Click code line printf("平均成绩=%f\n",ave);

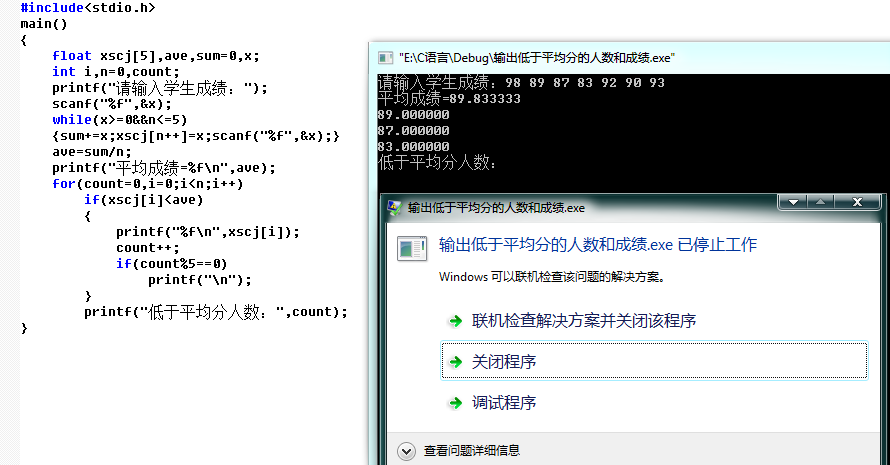pos(163,167)
